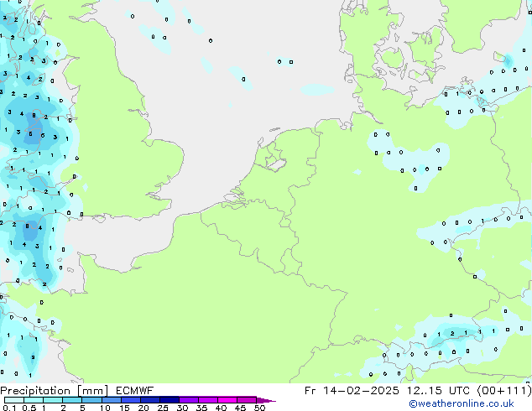The width and height of the screenshot is (532, 411).
Task: Click the 1–2 mm legend color swatch
Action: click(53, 400)
